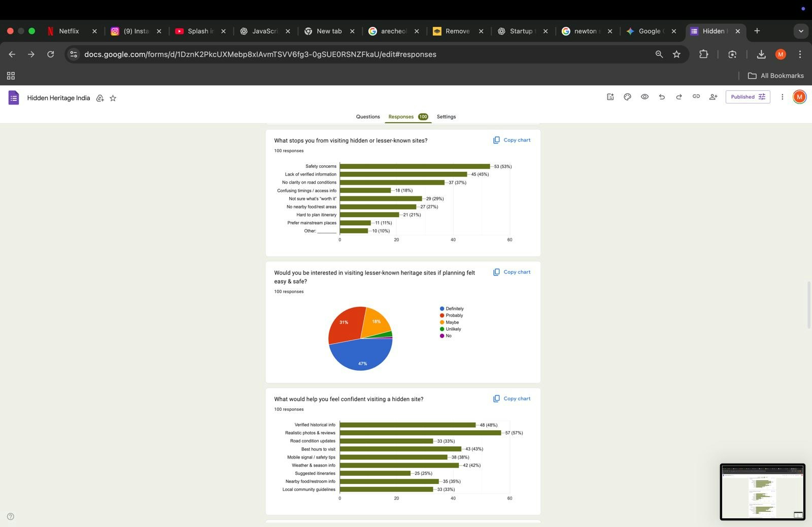Click the Safety concerns bar

tap(415, 166)
